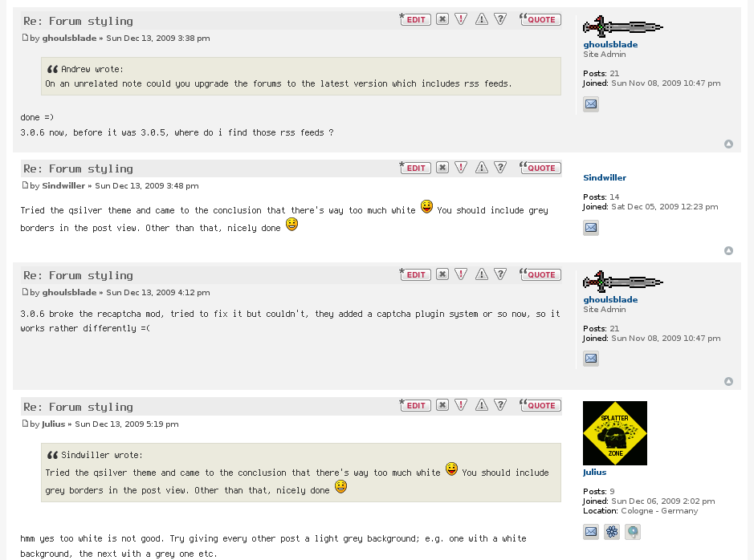Click EDIT on the ghoulsblade 3:38 pm post
The height and width of the screenshot is (560, 754).
click(x=415, y=19)
